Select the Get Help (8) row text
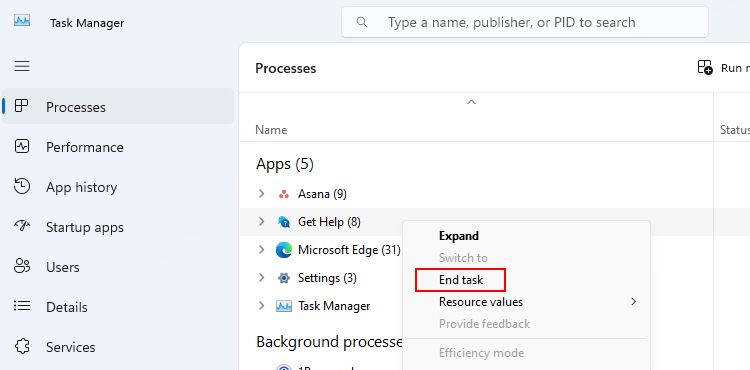Viewport: 750px width, 370px height. (x=329, y=221)
